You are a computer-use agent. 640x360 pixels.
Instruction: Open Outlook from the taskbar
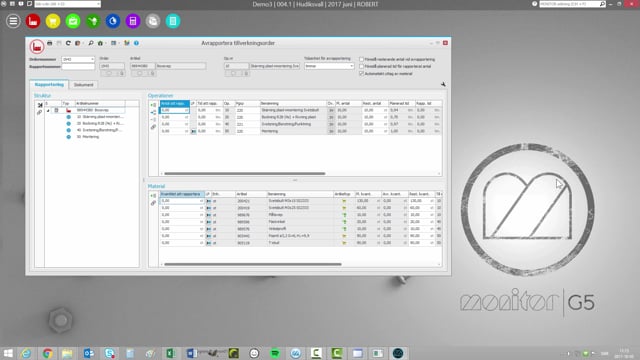(89, 353)
